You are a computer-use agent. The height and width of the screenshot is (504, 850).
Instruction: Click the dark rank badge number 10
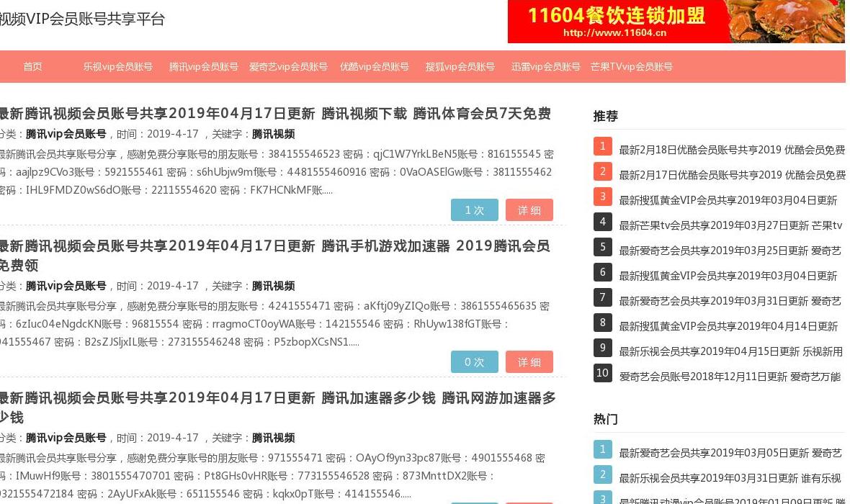pyautogui.click(x=603, y=374)
